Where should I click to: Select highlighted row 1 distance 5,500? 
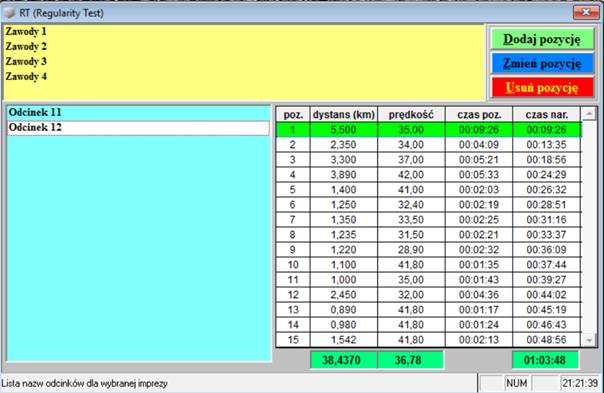click(x=344, y=130)
